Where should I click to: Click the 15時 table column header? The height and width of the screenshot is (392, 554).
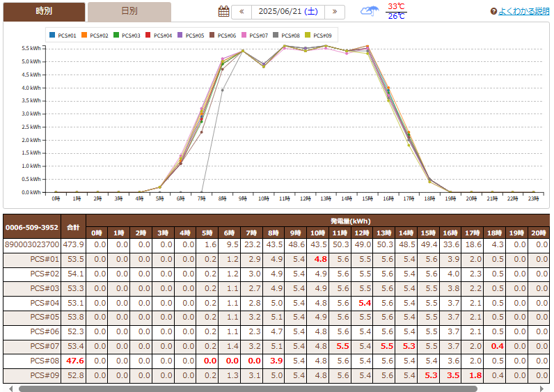pos(428,233)
